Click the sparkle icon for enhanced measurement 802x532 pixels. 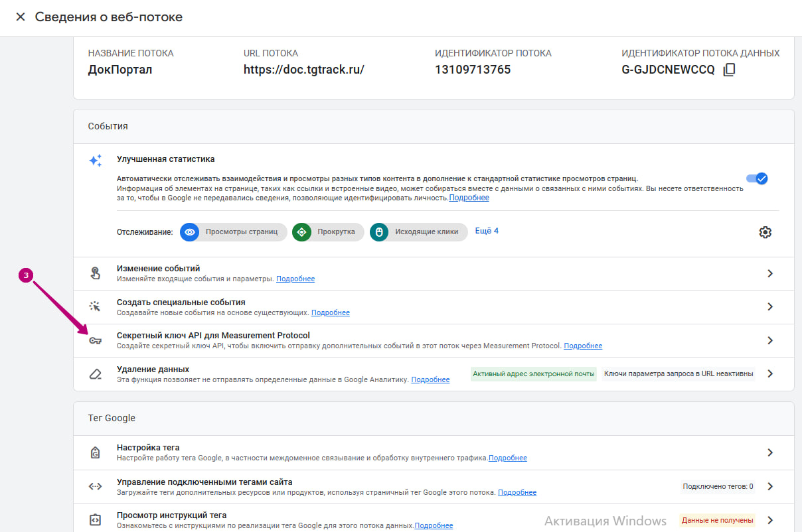(96, 161)
